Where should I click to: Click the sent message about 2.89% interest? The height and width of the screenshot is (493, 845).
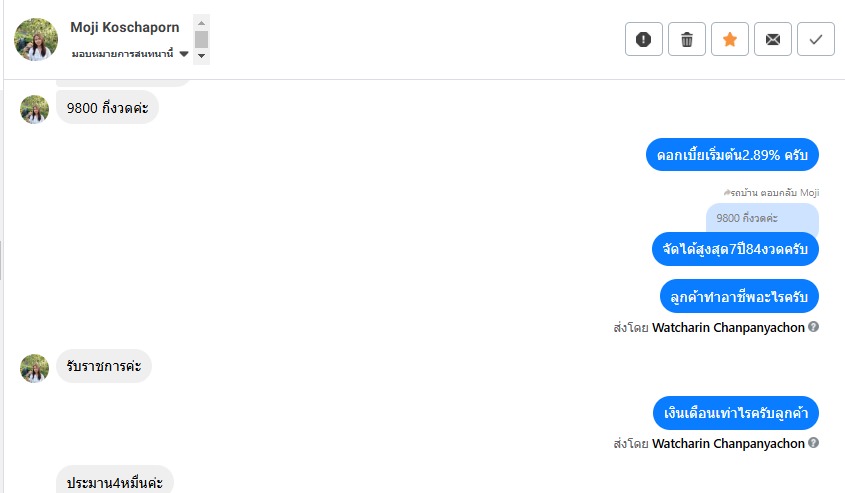coord(732,155)
